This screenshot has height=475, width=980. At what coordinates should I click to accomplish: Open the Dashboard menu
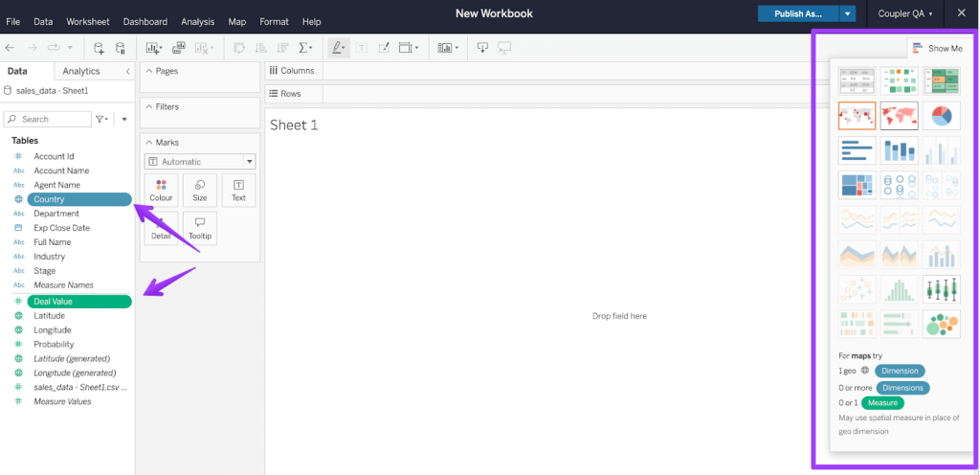coord(145,21)
